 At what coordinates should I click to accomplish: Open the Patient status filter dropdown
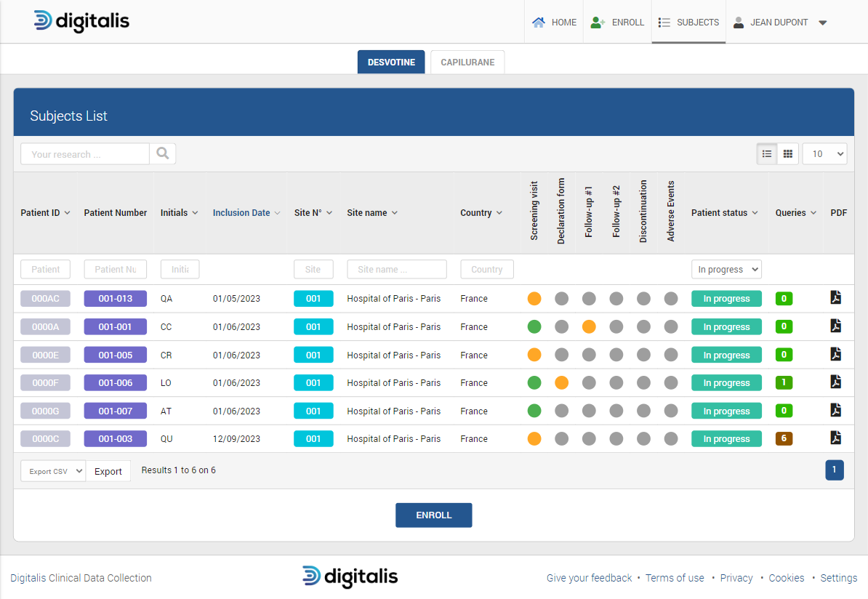(726, 270)
